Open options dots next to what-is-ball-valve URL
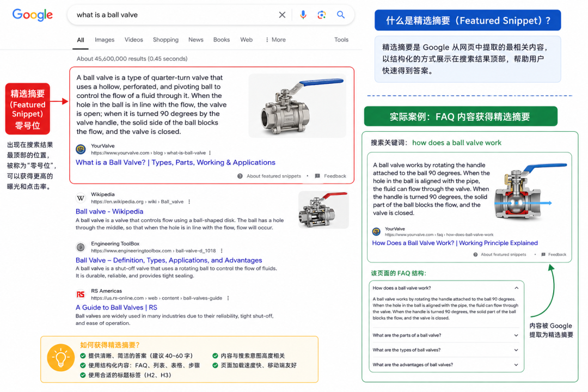588x392 pixels. pos(210,153)
